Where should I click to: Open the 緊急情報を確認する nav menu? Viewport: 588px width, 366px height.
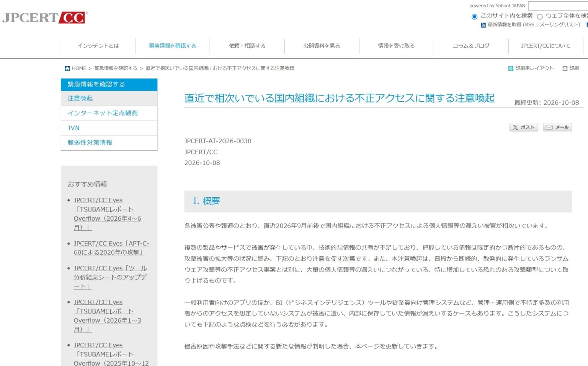(173, 46)
